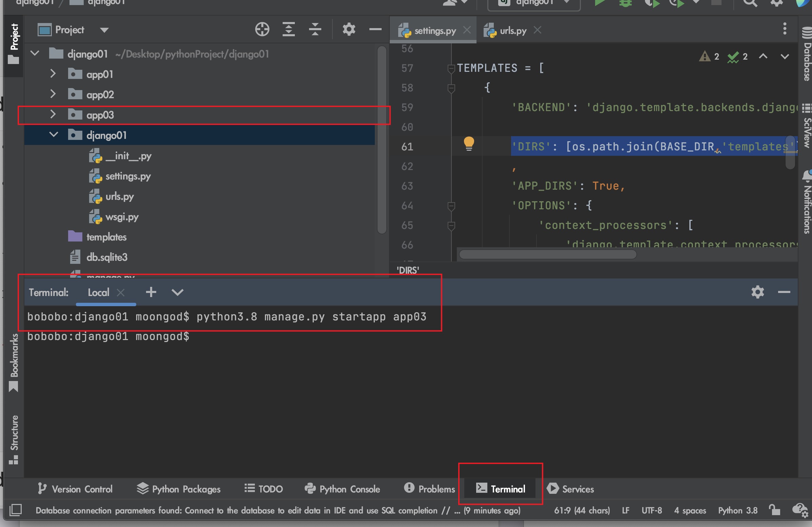
Task: Click the UTF-8 encoding selector
Action: tap(652, 510)
